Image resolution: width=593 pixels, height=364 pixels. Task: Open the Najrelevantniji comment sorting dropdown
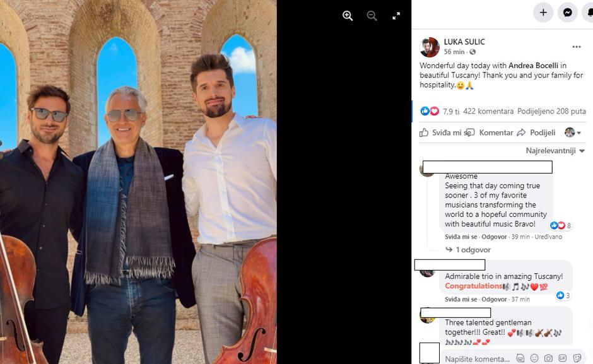(x=555, y=151)
